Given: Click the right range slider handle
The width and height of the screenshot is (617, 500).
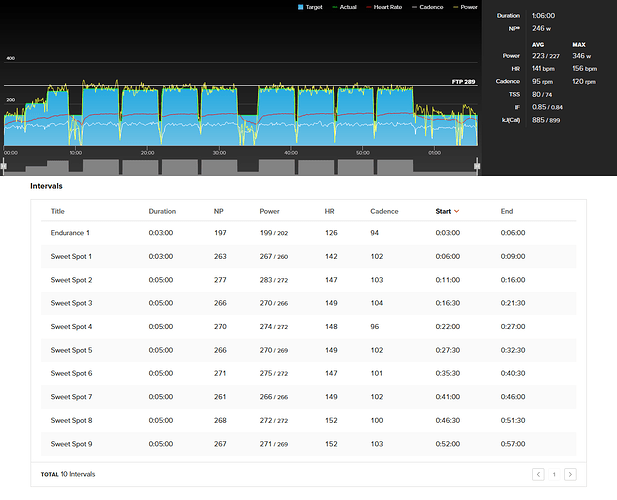Looking at the screenshot, I should tap(477, 166).
